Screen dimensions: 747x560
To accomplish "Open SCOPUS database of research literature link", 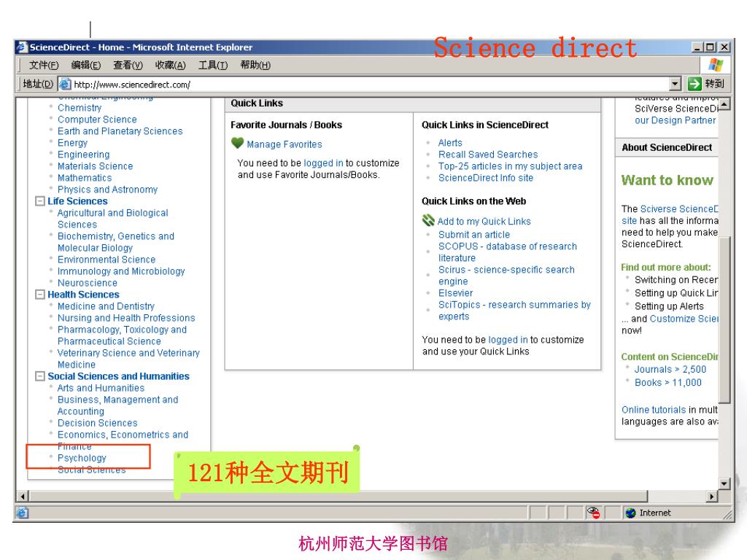I will tap(508, 252).
